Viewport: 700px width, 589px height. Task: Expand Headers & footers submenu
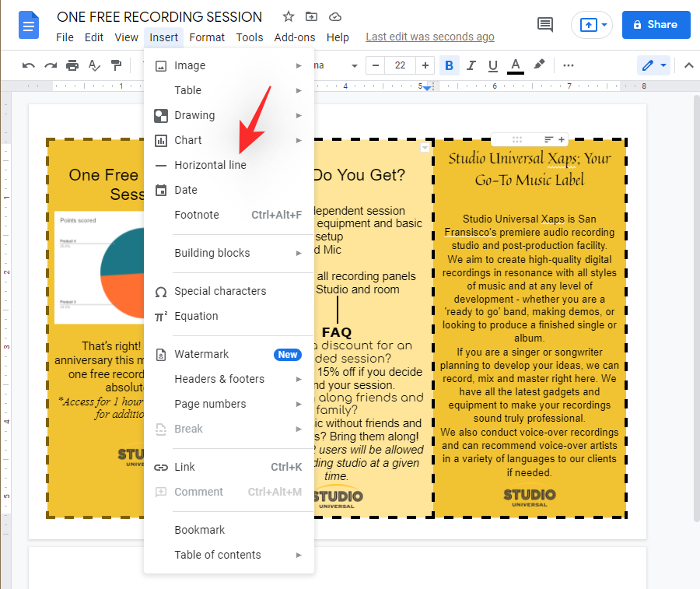pos(229,379)
